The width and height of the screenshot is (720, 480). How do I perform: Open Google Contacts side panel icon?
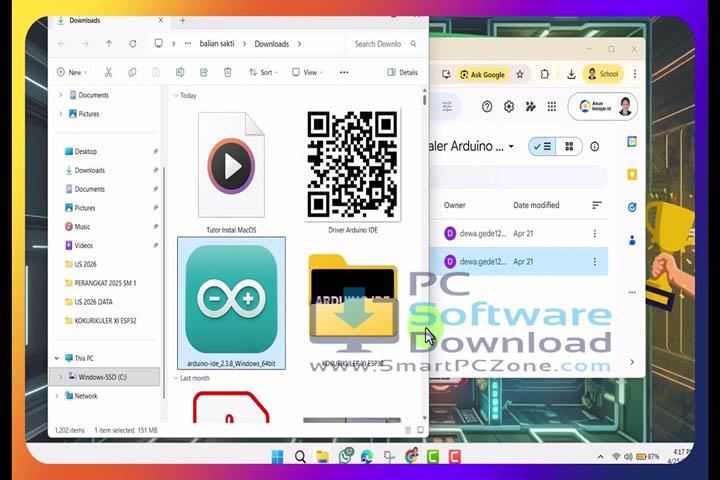click(x=632, y=240)
